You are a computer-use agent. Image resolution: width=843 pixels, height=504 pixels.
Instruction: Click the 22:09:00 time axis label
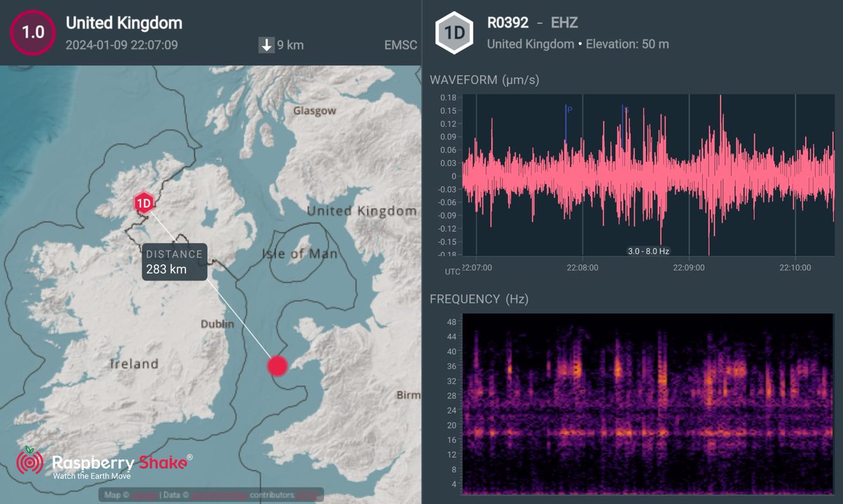click(x=689, y=267)
